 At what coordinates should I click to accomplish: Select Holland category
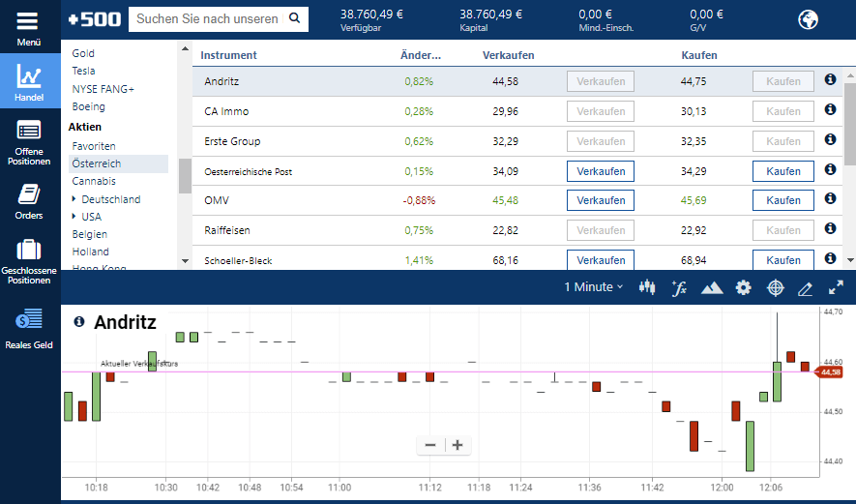point(91,252)
